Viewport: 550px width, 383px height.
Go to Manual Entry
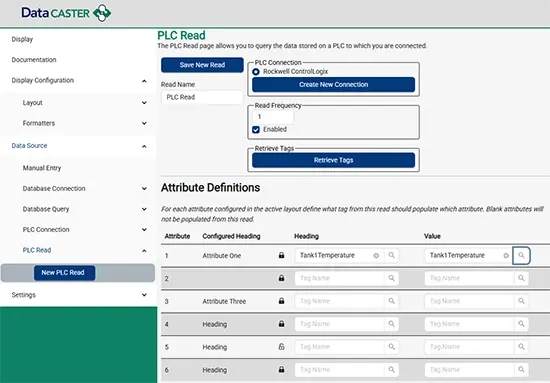click(42, 168)
